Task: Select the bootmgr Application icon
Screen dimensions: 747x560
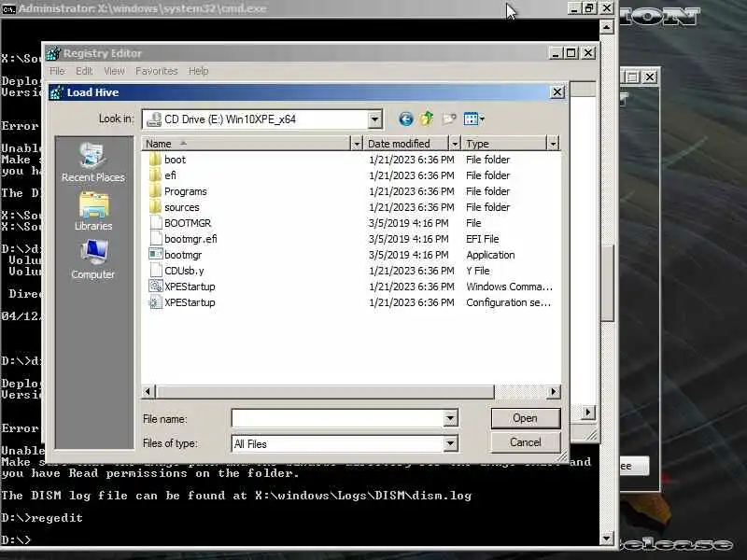Action: pos(156,254)
